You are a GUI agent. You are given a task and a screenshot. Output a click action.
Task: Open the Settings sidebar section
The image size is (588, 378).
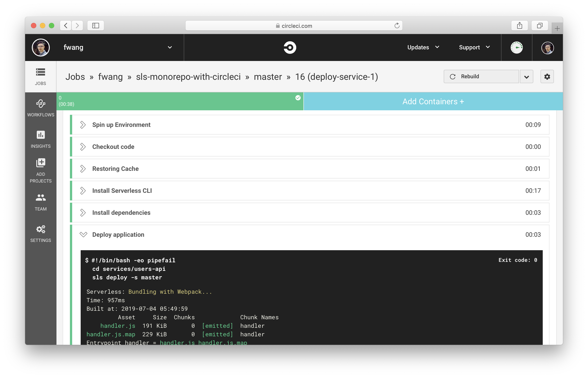tap(41, 234)
